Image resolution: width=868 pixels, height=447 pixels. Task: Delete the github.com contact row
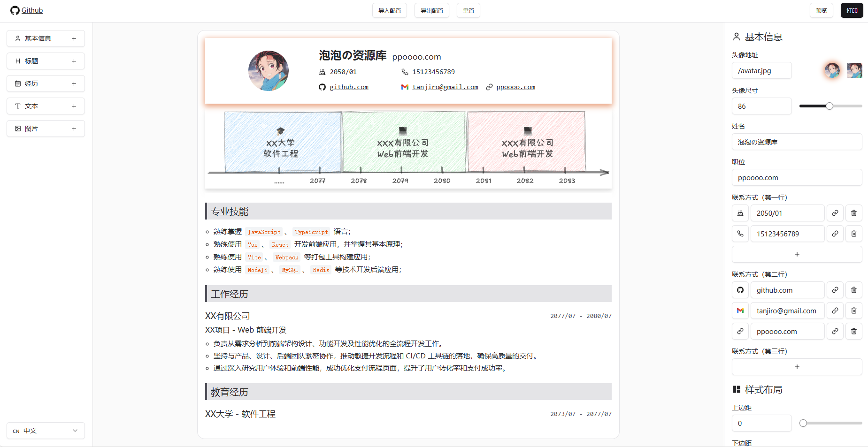coord(854,290)
